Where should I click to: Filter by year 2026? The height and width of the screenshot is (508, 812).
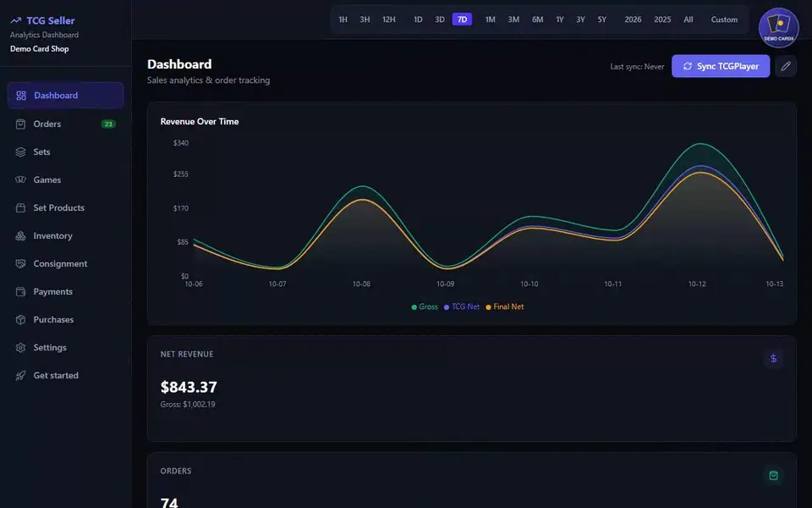click(x=633, y=19)
